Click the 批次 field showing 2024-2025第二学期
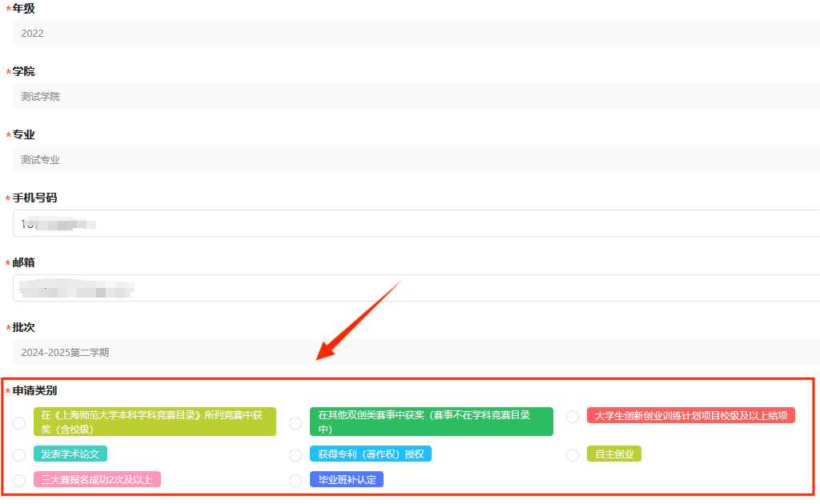Screen dimensions: 820x504 point(416,352)
